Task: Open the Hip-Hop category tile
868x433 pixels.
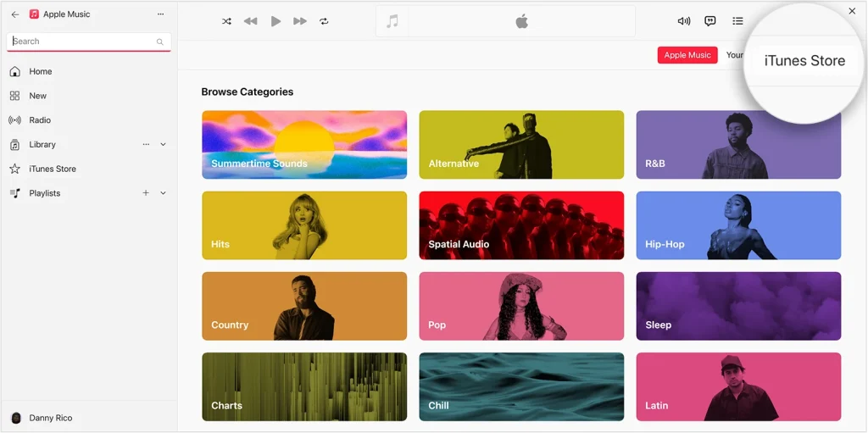Action: 738,225
